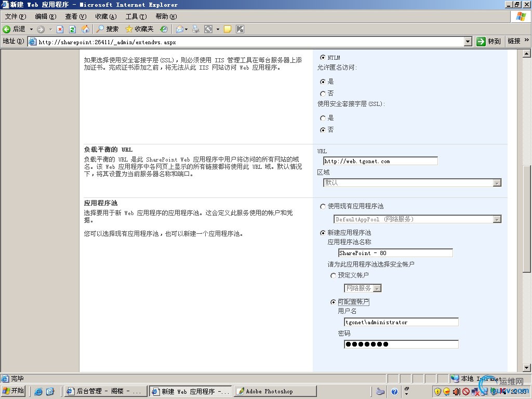Expand the Mail button dropdown arrow
532x399 pixels.
coord(186,30)
